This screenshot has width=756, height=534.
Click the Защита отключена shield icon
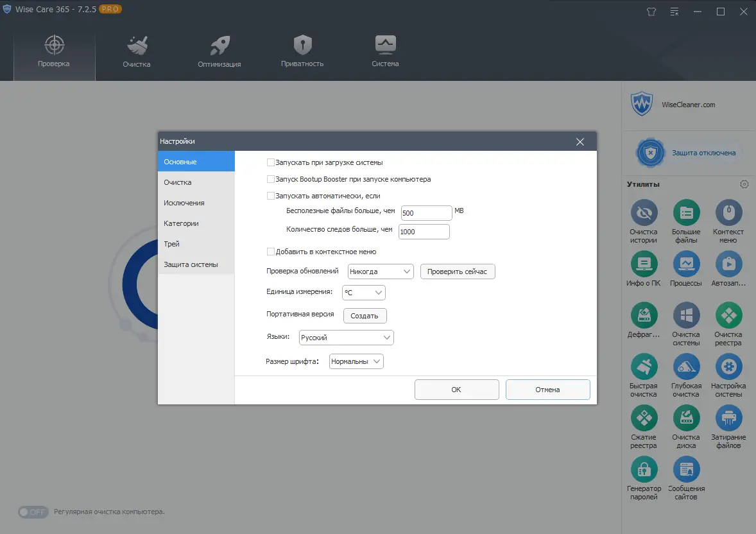pos(650,152)
